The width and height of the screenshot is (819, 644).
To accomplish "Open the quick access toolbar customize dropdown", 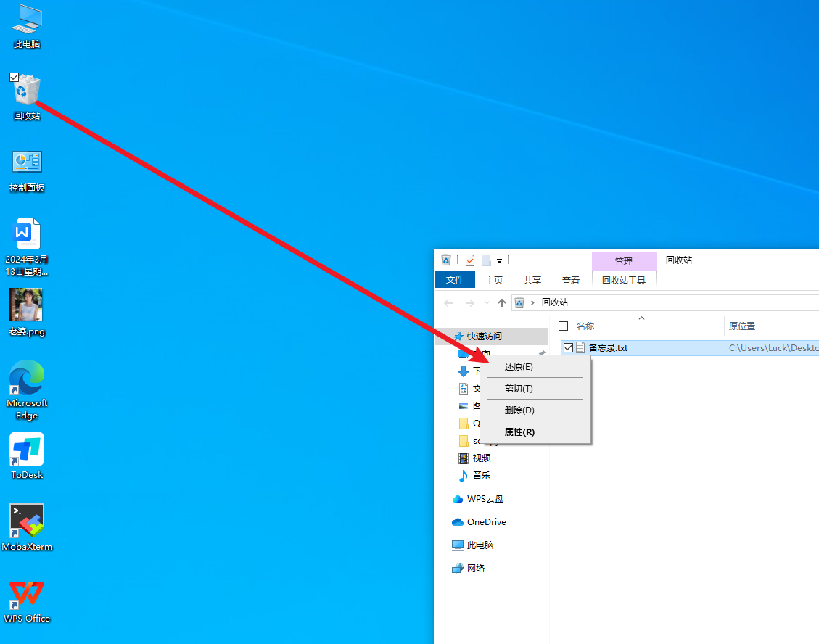I will pos(500,261).
